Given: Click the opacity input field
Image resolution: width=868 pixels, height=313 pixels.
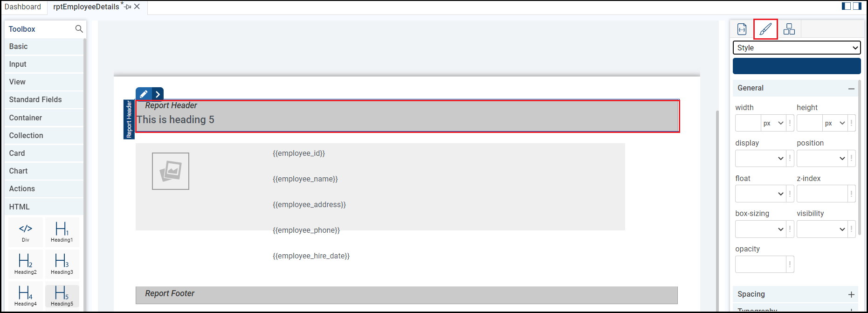Looking at the screenshot, I should [760, 264].
